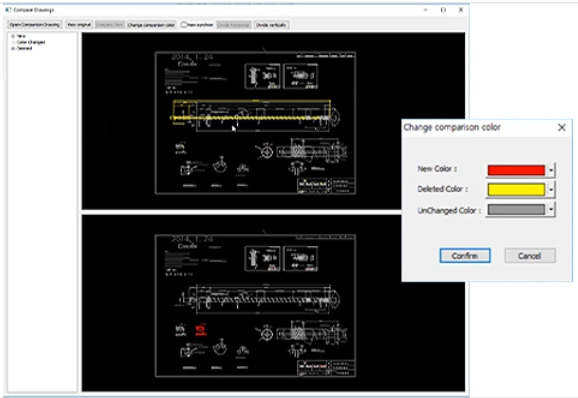The width and height of the screenshot is (578, 398).
Task: Close the Change comparison color dialog
Action: click(x=562, y=128)
